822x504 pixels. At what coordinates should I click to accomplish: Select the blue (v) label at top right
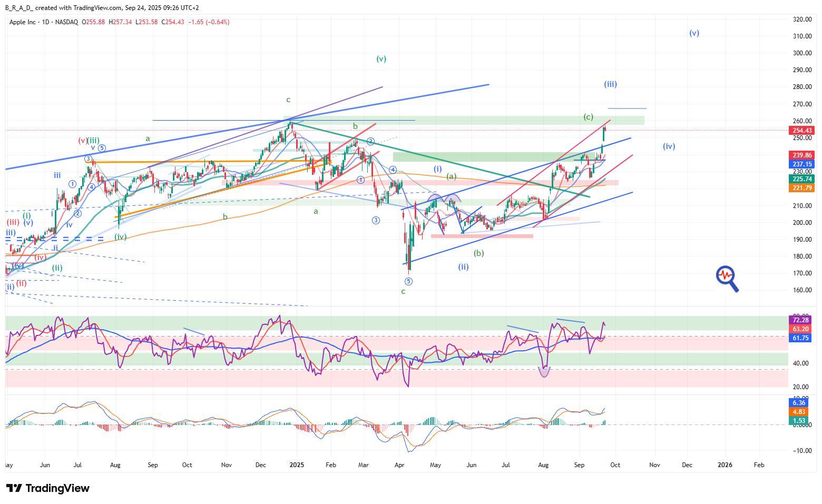pyautogui.click(x=694, y=33)
